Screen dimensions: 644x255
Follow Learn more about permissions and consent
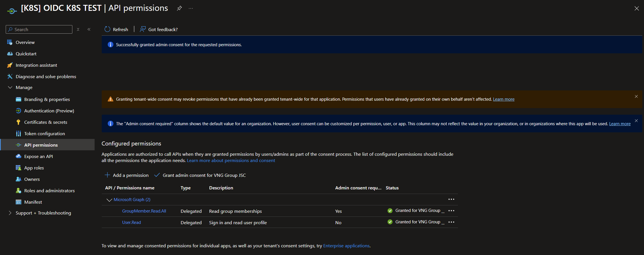pyautogui.click(x=231, y=160)
